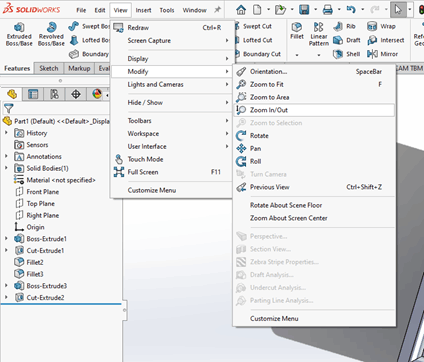This screenshot has width=424, height=362.
Task: Open the PropertyManager tab icon
Action: click(33, 94)
